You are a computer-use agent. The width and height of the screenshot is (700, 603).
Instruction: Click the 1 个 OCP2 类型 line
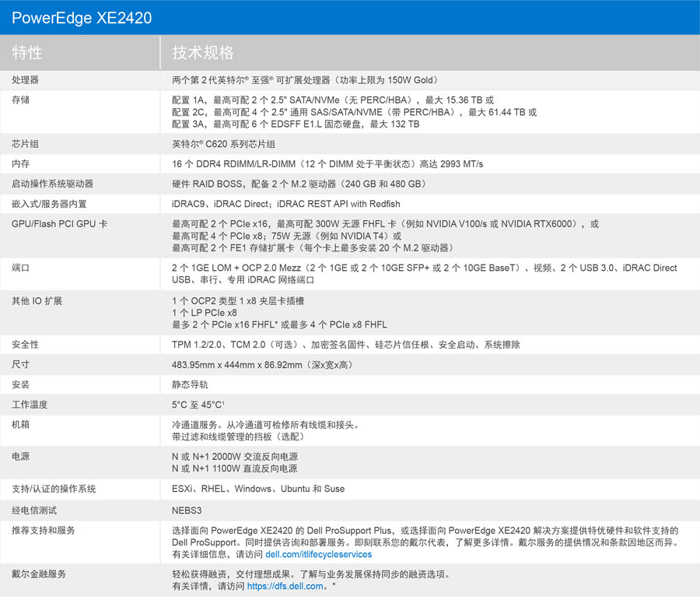(x=238, y=301)
